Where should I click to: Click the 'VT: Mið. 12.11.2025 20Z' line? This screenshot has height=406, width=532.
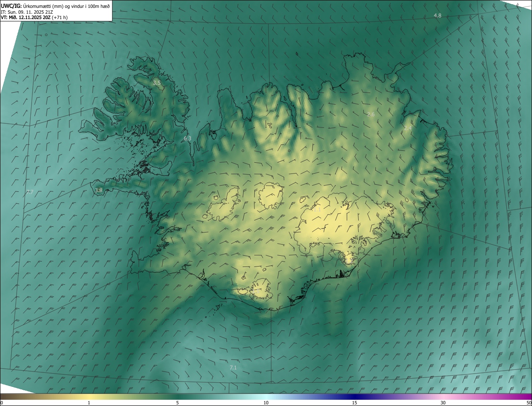(34, 17)
